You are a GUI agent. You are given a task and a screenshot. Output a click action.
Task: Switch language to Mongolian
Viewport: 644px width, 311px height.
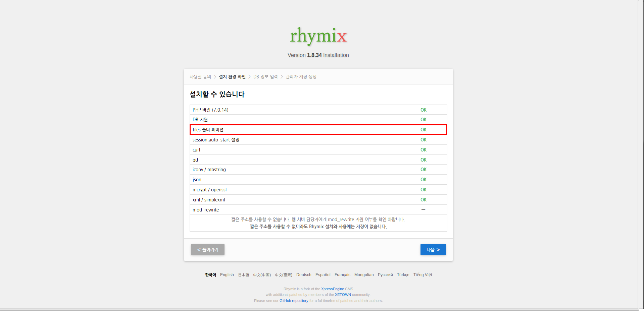pyautogui.click(x=364, y=275)
